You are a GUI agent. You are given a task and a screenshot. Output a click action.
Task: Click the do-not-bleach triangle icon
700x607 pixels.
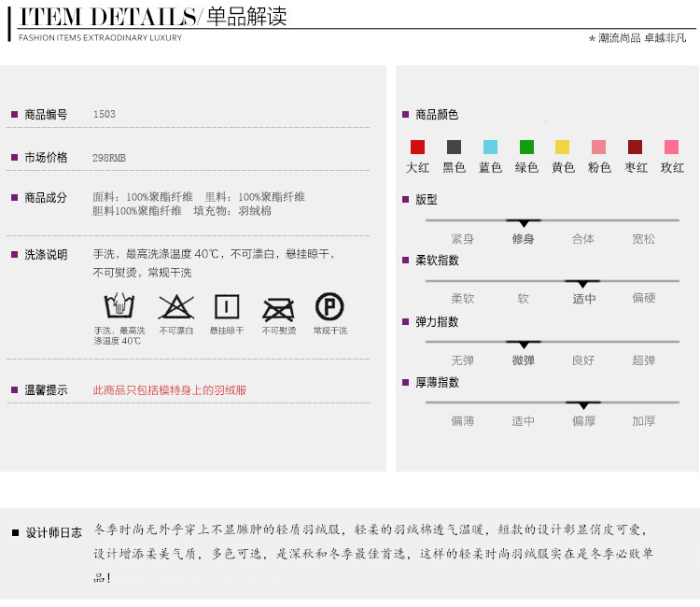coord(176,307)
